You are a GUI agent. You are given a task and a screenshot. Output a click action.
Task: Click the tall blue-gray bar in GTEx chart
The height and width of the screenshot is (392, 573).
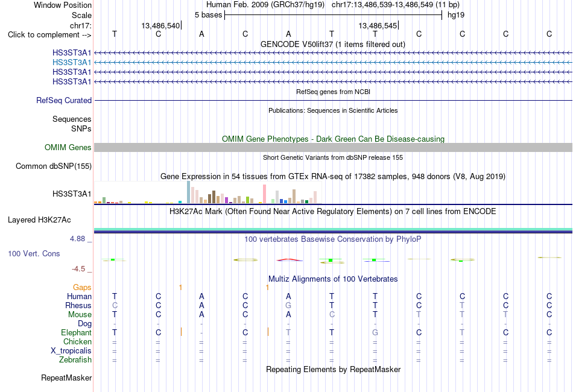click(189, 192)
